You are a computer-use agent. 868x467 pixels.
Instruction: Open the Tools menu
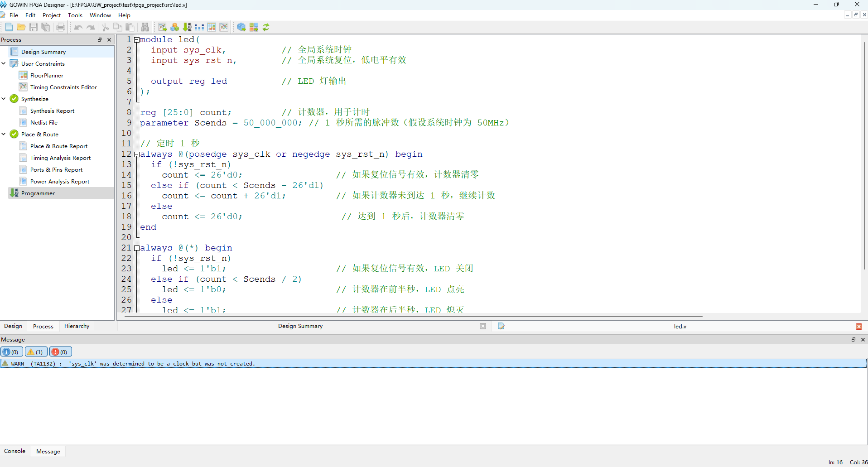coord(75,15)
